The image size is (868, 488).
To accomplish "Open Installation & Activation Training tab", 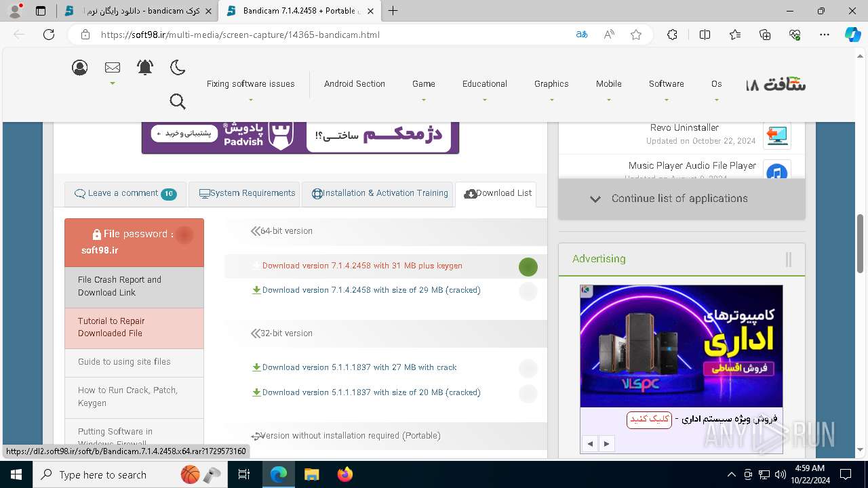I will [378, 194].
